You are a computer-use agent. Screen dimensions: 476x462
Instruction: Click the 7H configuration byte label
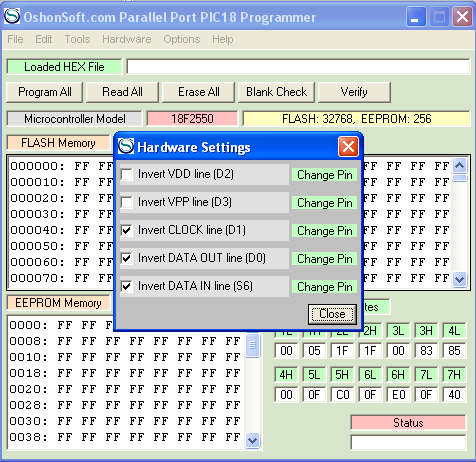coord(454,375)
